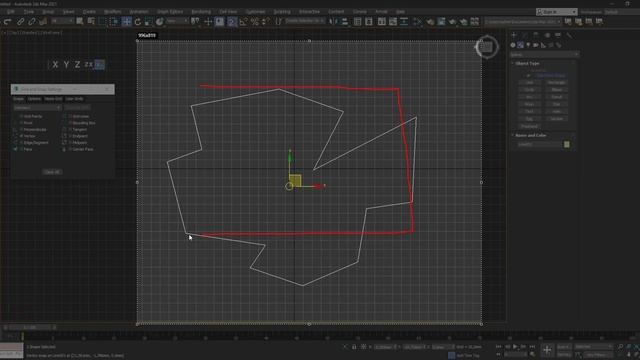Switch to Home Grid tab in snap settings

[53, 99]
